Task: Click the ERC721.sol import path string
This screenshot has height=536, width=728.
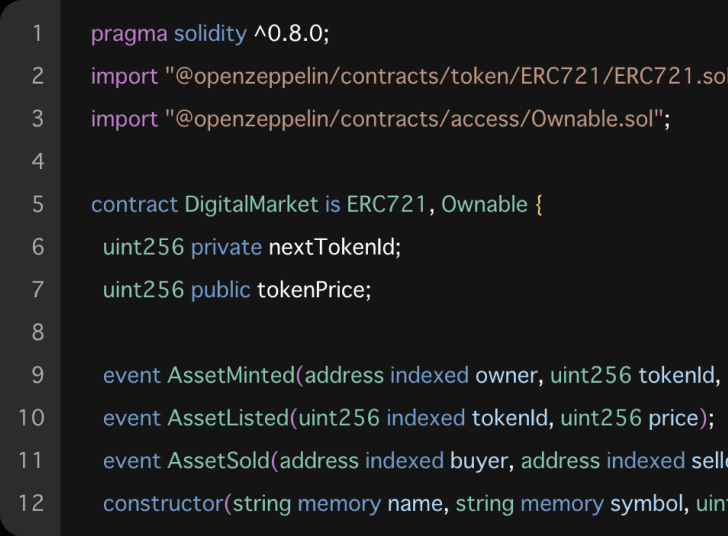Action: [x=447, y=76]
